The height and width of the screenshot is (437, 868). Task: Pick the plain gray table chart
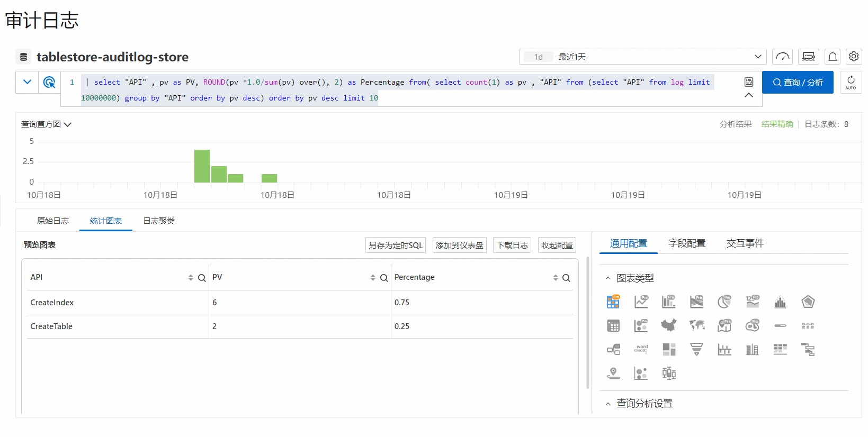(x=613, y=326)
